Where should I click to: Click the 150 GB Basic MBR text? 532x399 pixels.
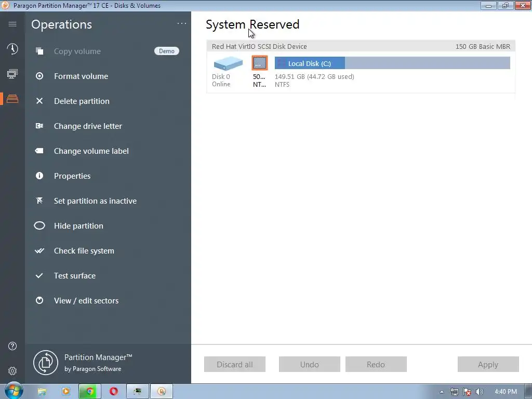pos(483,46)
